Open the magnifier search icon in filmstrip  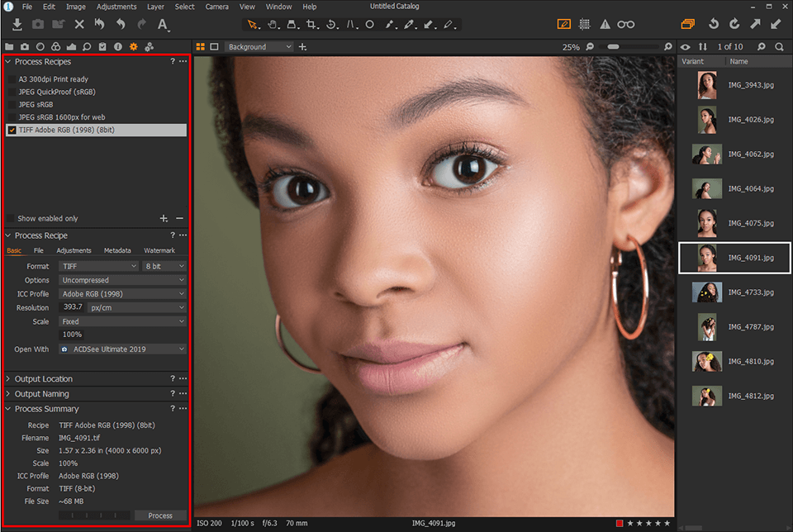pos(780,45)
